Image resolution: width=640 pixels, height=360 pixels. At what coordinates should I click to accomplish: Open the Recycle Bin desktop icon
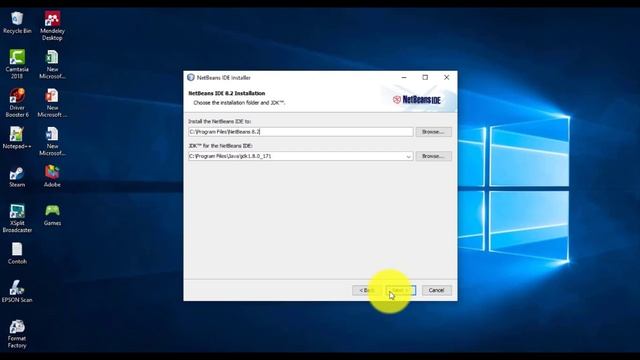(17, 23)
